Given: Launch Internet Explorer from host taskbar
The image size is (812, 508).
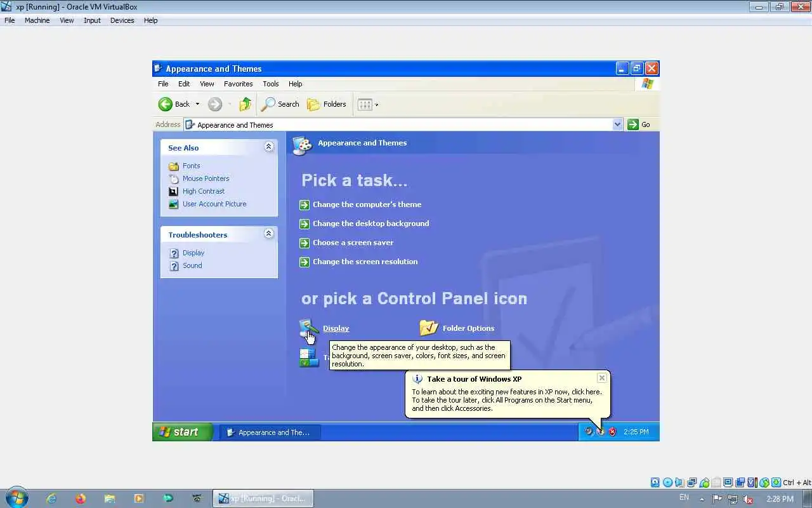Looking at the screenshot, I should (x=51, y=498).
